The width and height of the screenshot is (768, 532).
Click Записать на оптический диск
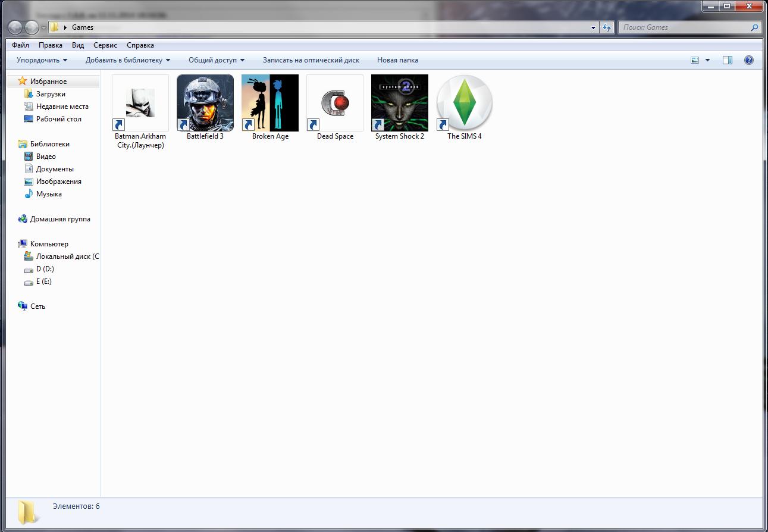(x=311, y=60)
